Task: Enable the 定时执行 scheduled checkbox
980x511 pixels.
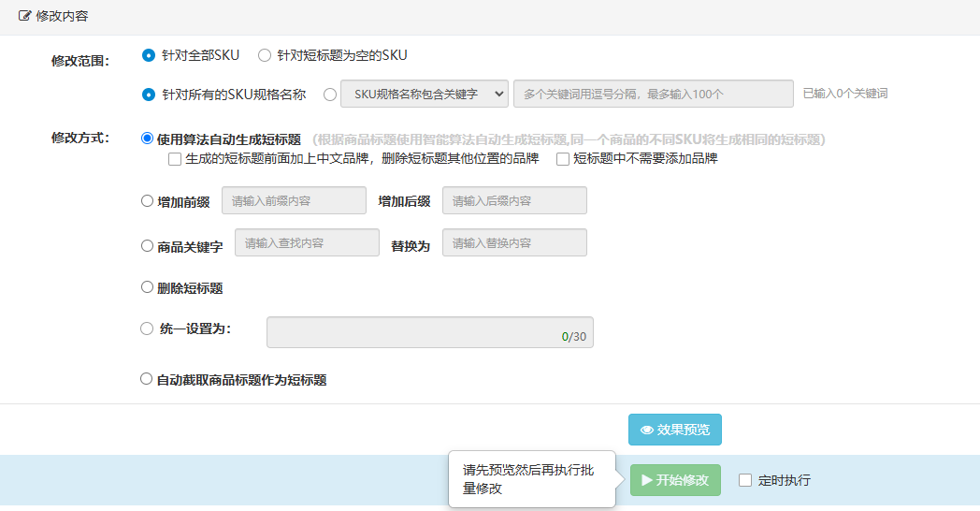Action: click(745, 480)
